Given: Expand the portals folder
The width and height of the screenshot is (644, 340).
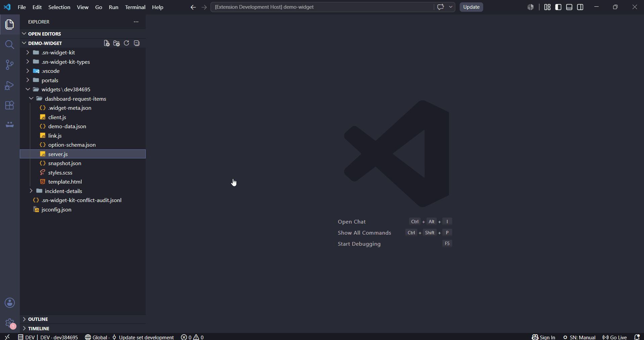Looking at the screenshot, I should [x=83, y=80].
